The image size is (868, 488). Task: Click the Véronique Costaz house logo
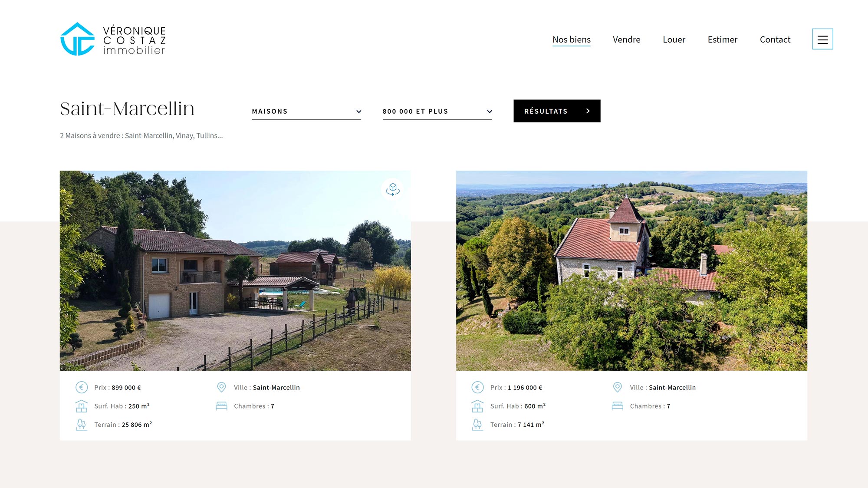(77, 39)
